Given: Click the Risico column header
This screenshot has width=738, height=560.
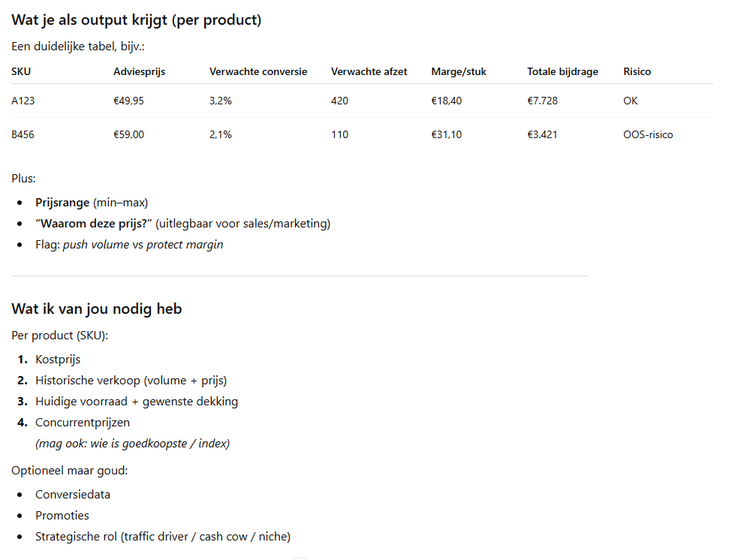Looking at the screenshot, I should coord(637,72).
